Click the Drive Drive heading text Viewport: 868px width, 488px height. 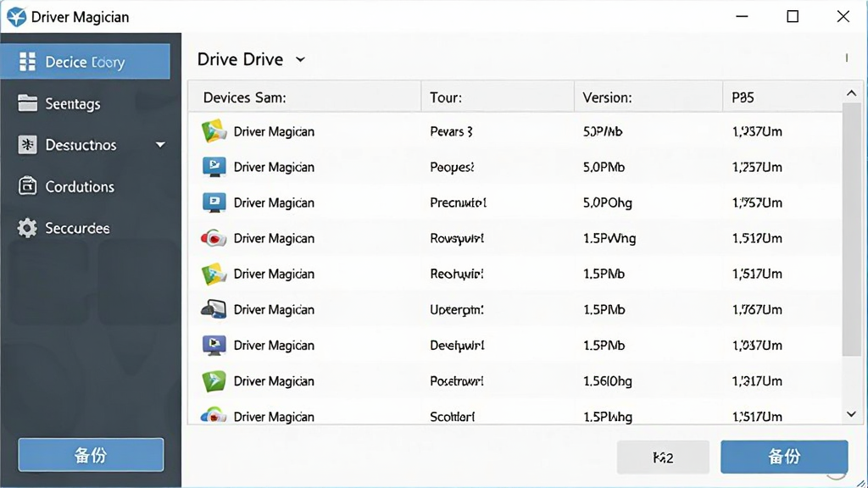(x=240, y=59)
